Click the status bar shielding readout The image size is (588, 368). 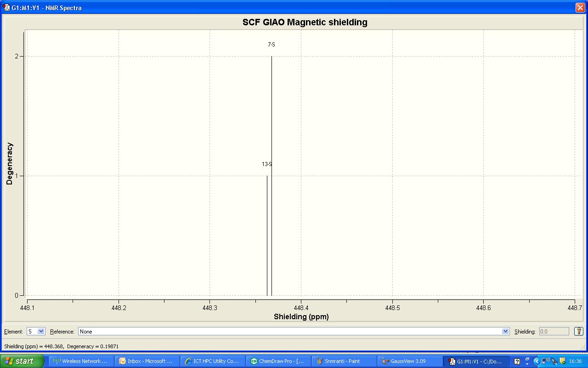pyautogui.click(x=62, y=346)
